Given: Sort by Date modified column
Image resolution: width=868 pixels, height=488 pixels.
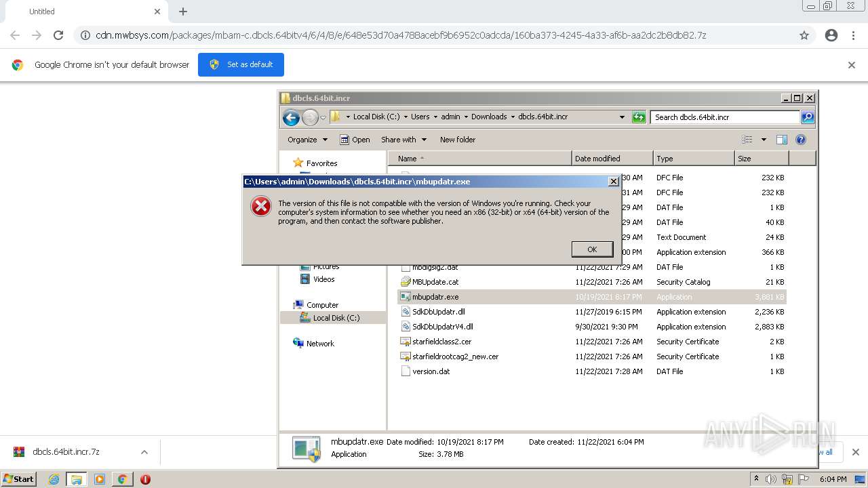Looking at the screenshot, I should [x=612, y=159].
